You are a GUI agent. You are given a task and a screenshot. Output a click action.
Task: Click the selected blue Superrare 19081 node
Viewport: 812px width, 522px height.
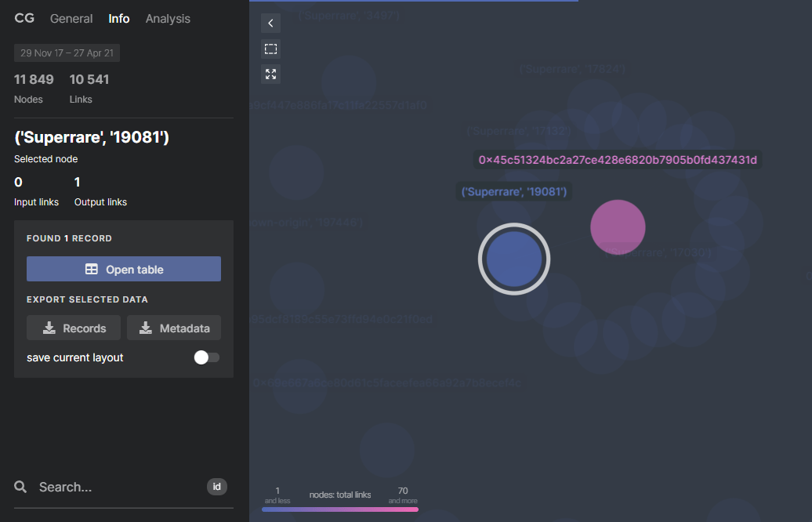(514, 259)
